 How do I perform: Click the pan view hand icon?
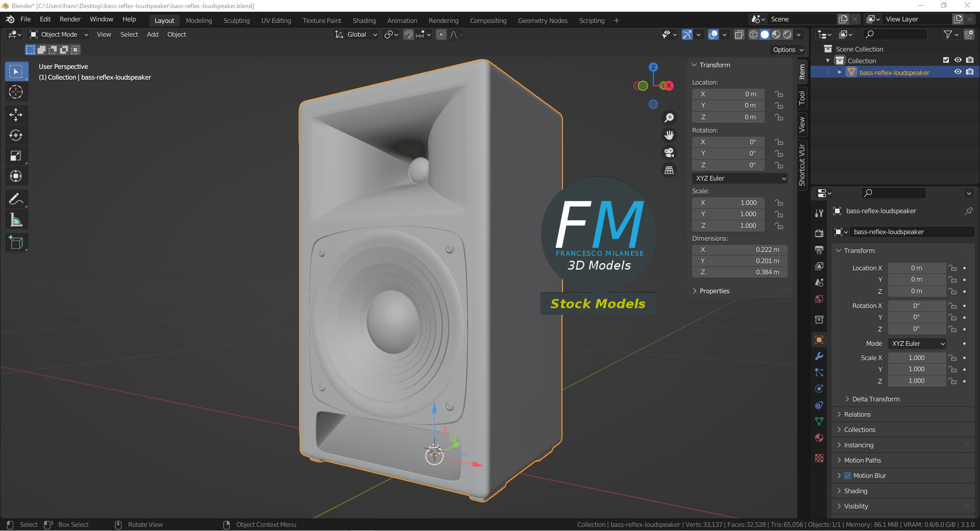[x=669, y=135]
